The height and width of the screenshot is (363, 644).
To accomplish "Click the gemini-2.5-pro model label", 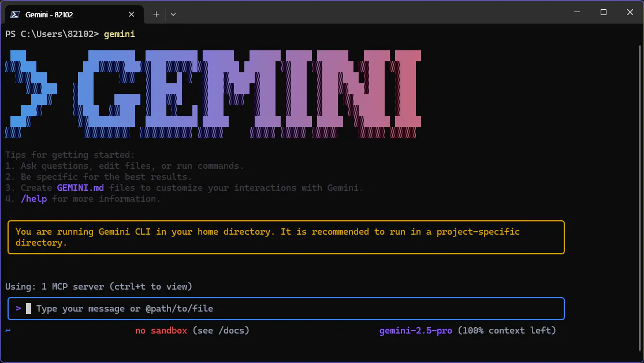I will click(416, 331).
